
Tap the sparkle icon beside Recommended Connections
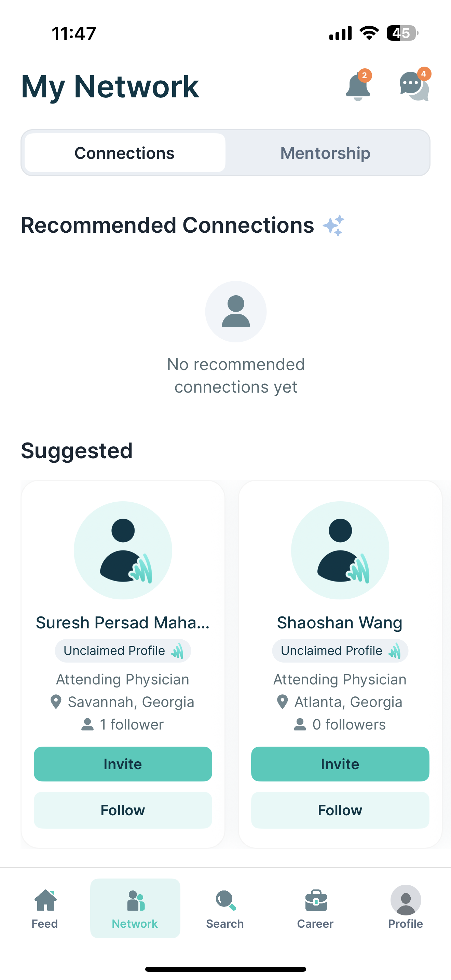coord(333,225)
